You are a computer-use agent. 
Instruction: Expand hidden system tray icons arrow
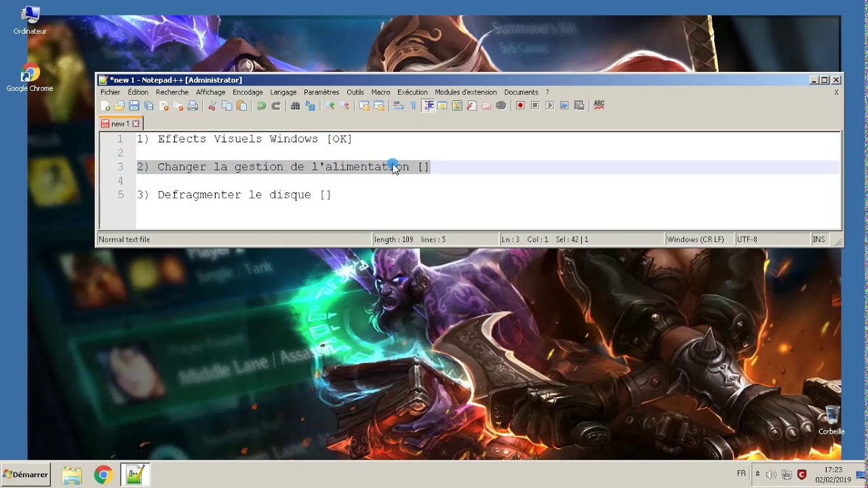[x=757, y=474]
